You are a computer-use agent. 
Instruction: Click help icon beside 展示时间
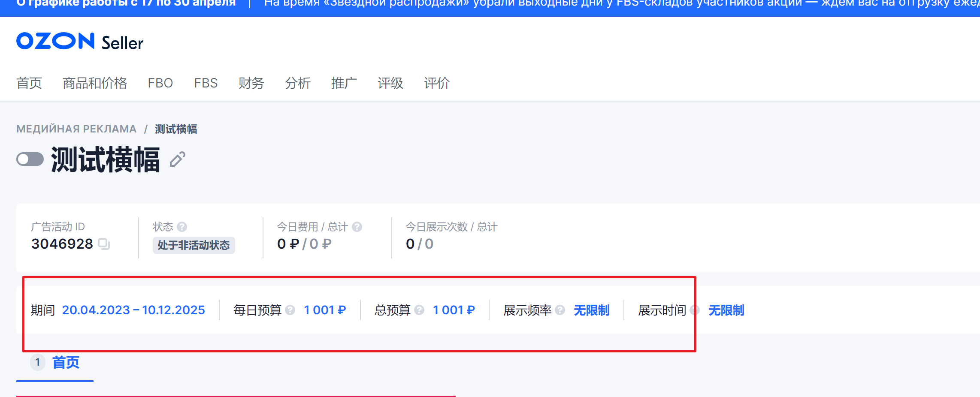(x=695, y=310)
